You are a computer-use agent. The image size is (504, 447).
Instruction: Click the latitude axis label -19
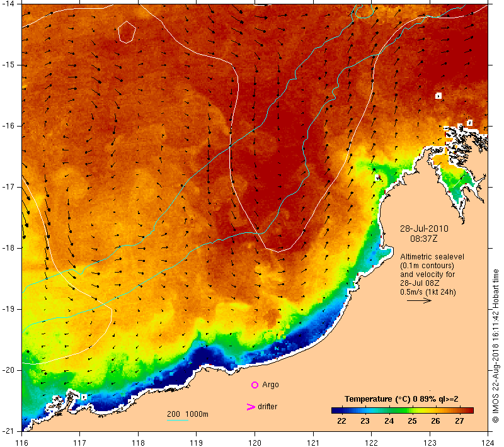tap(8, 309)
